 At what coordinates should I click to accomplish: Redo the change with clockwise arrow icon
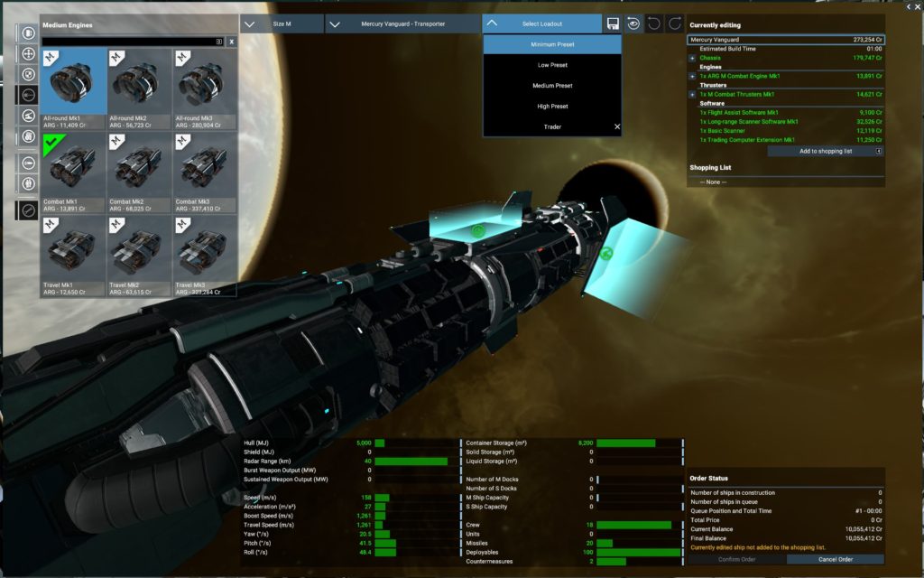click(x=674, y=23)
